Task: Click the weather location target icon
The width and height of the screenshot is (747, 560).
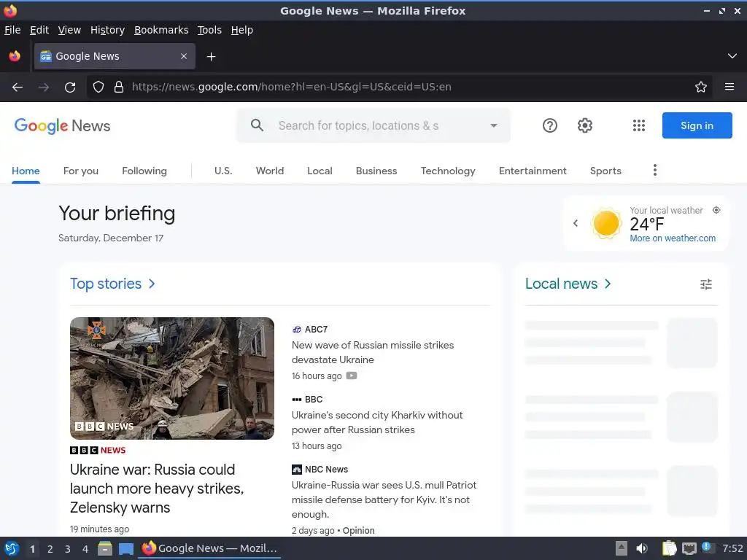Action: [x=716, y=210]
